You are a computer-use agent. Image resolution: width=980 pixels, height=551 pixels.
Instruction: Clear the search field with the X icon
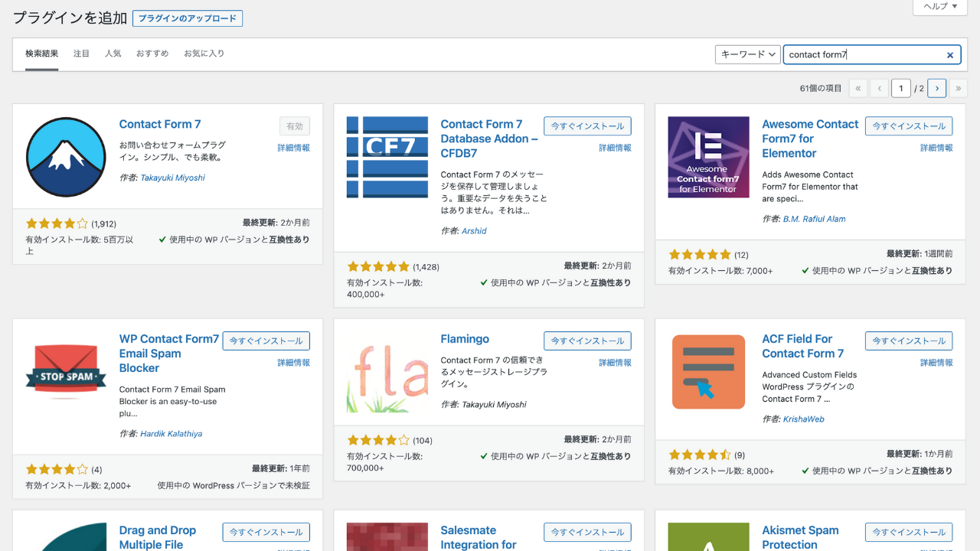[x=950, y=55]
